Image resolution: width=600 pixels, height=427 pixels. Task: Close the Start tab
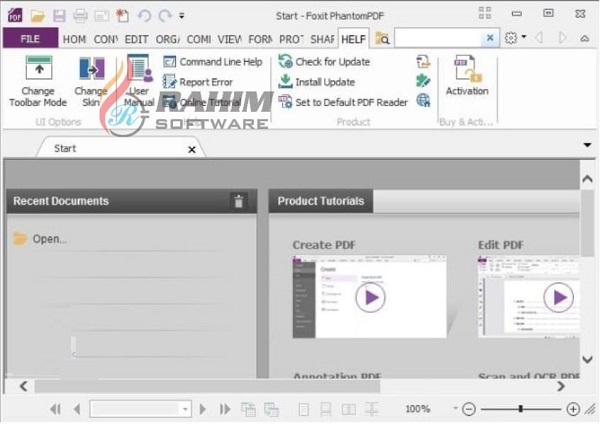192,149
